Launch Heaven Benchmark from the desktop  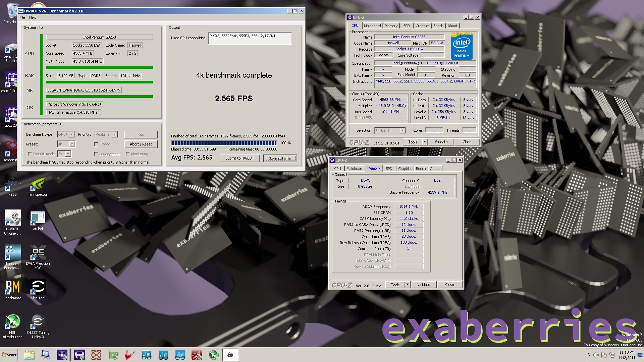coord(12,257)
